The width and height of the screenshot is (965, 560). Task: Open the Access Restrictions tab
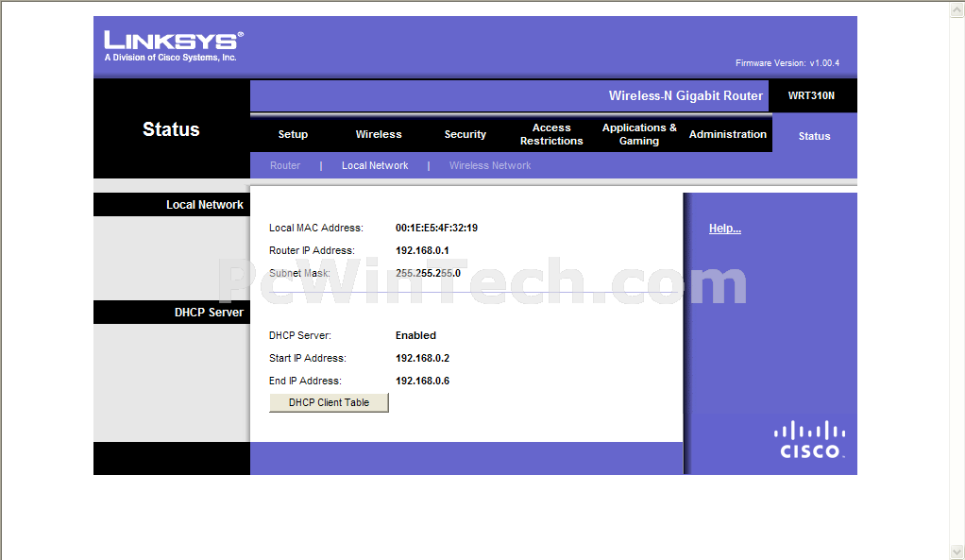551,134
